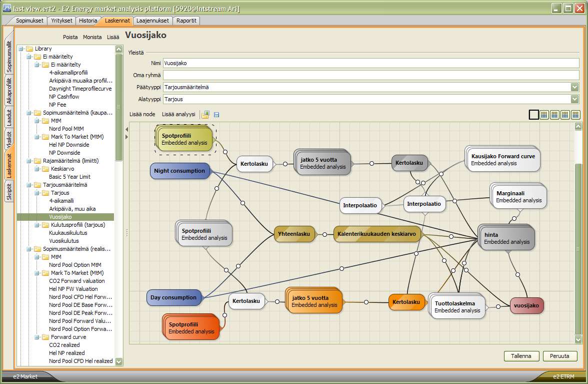The image size is (588, 384).
Task: Collapse the Tarjousmääritelmä folder
Action: coord(29,185)
